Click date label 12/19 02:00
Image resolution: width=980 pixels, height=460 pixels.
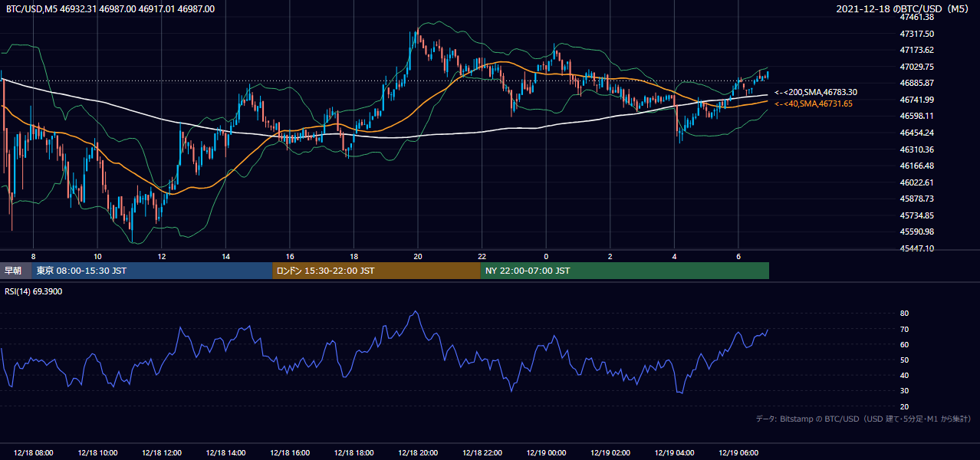click(x=610, y=453)
